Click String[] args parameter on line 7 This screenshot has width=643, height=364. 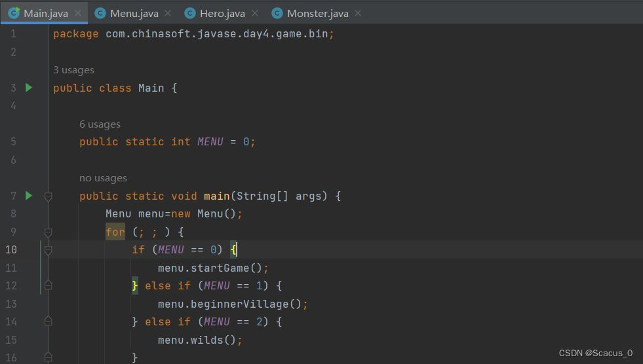point(279,196)
